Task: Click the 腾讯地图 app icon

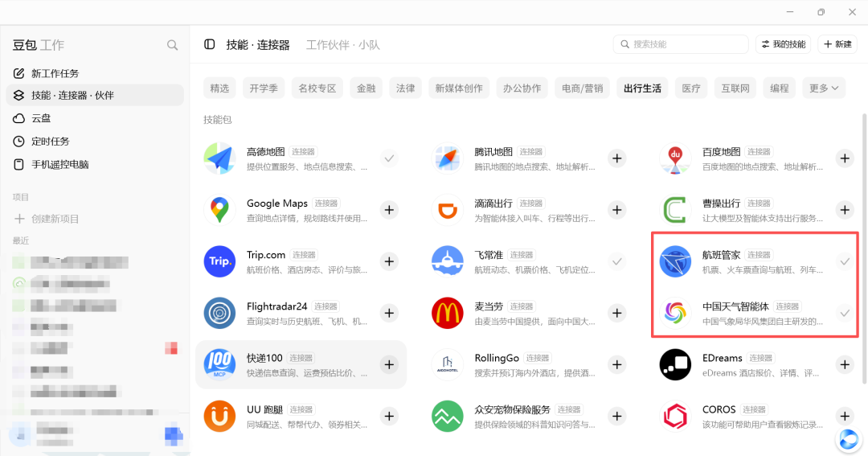Action: [x=448, y=158]
